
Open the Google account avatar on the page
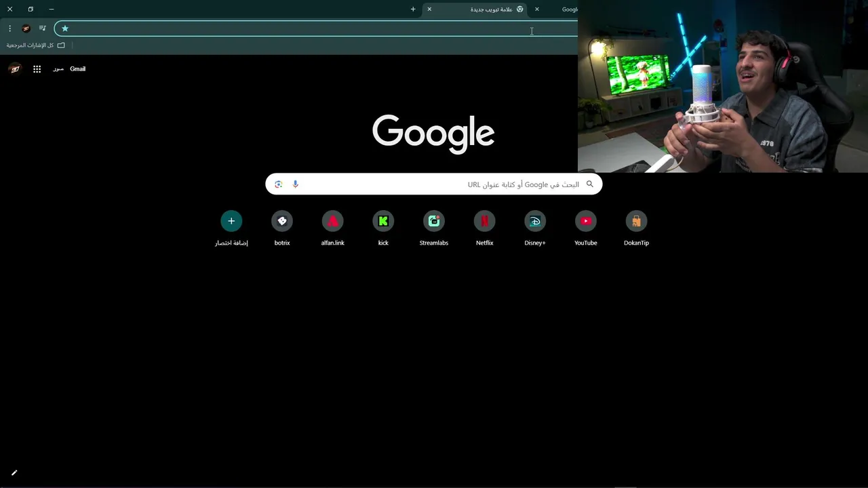tap(15, 68)
